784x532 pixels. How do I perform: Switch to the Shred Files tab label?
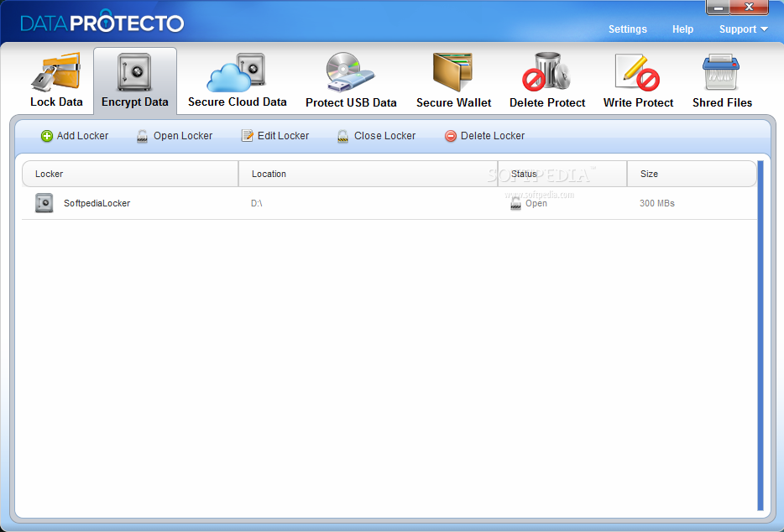point(723,102)
